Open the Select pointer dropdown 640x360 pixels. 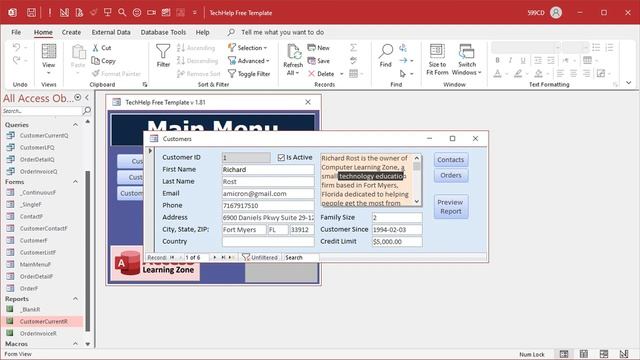click(406, 74)
